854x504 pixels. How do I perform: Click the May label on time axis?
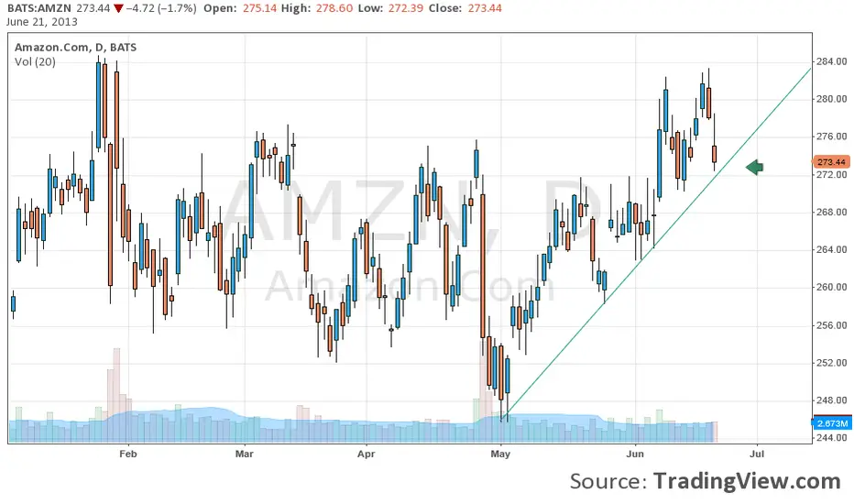500,454
